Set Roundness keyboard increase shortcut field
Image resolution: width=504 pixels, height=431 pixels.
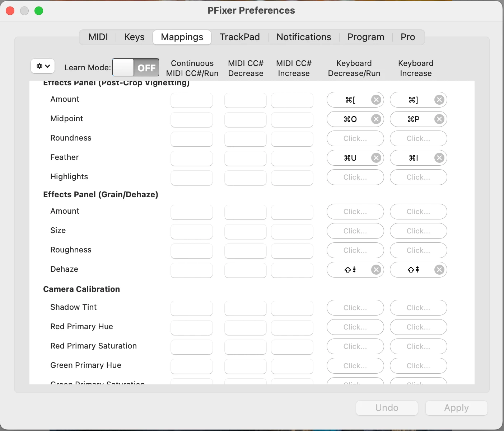(419, 139)
